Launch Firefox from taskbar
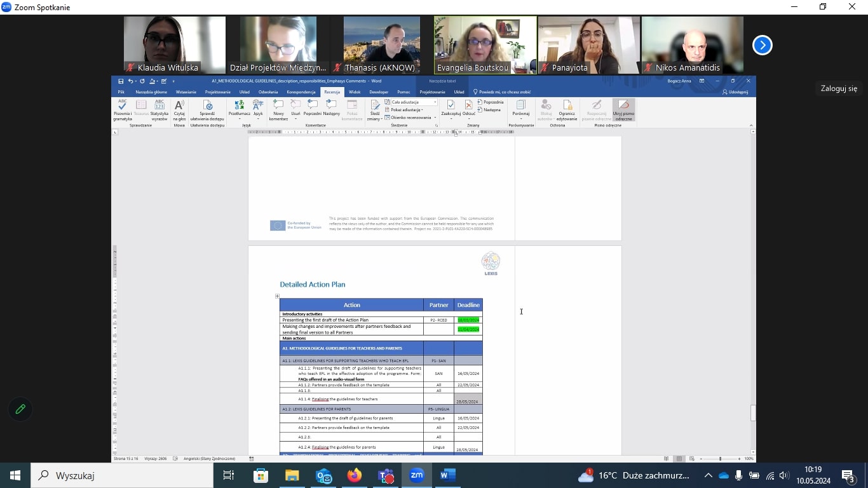This screenshot has width=868, height=488. click(355, 475)
